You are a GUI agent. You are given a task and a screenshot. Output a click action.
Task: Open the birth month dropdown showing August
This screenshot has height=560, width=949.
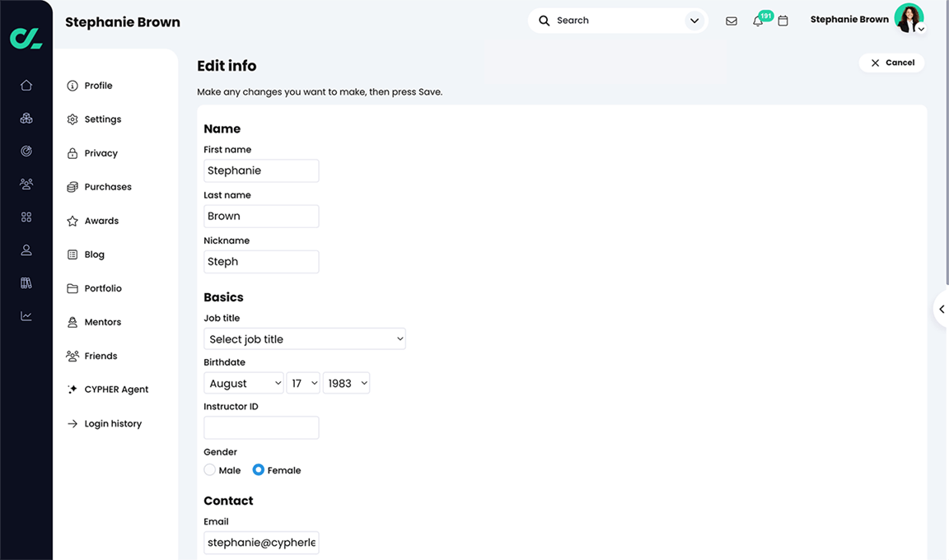(244, 384)
